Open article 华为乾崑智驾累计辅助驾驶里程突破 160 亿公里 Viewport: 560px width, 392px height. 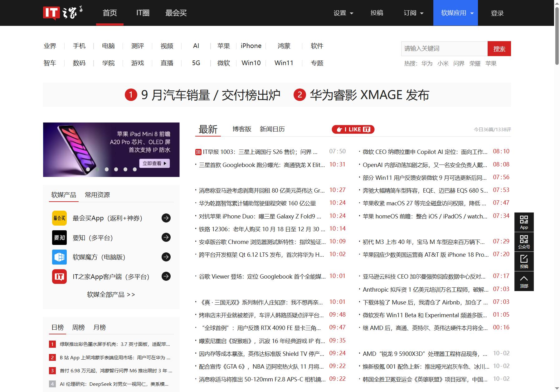coord(257,203)
